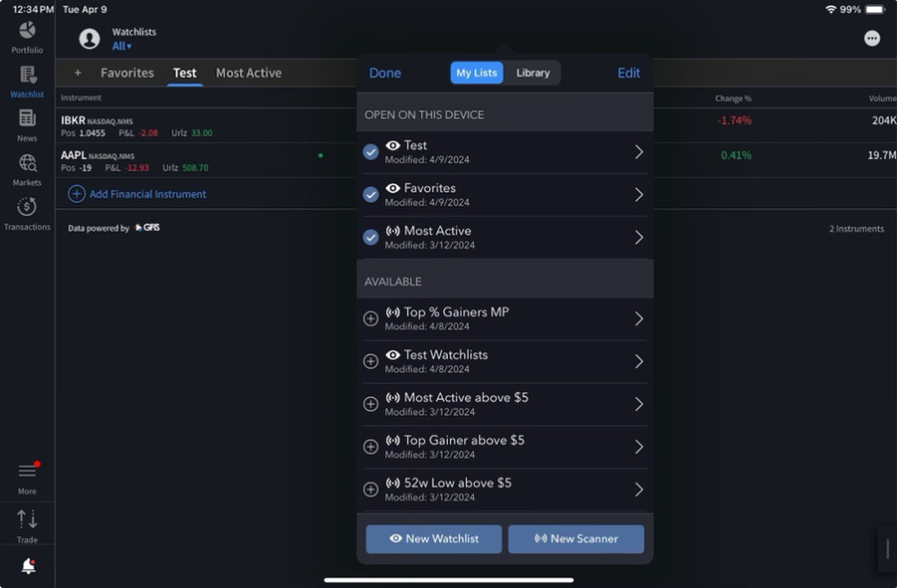Switch to the Library view
Image resolution: width=897 pixels, height=588 pixels.
point(533,72)
